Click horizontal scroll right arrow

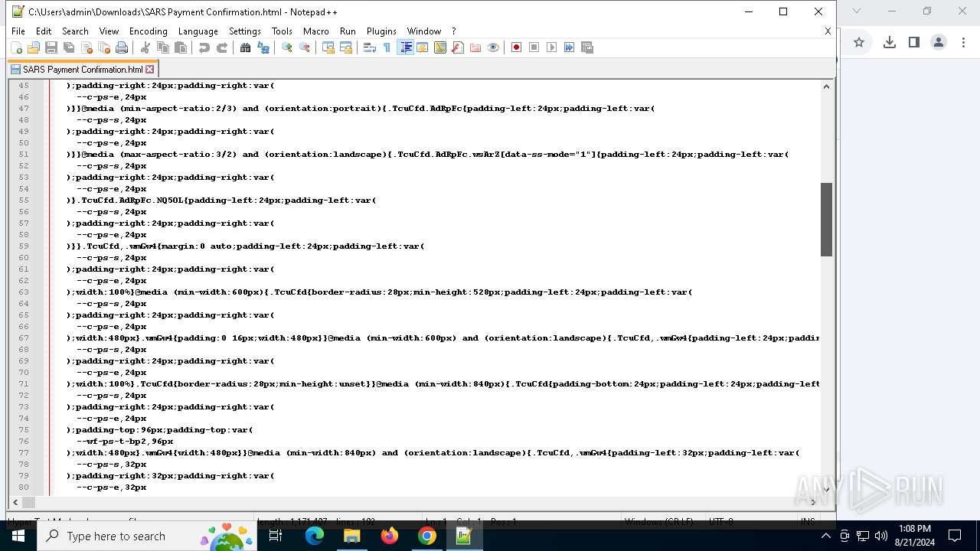pyautogui.click(x=813, y=502)
